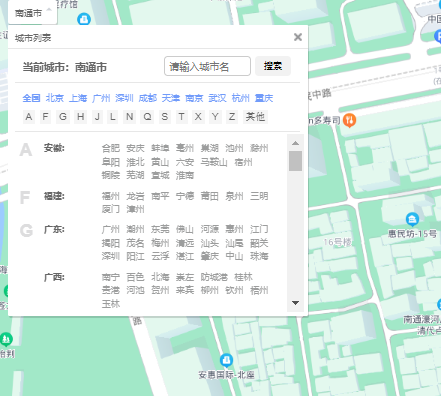The height and width of the screenshot is (396, 441).
Task: Choose 马鞍山 under 安徽
Action: (214, 162)
